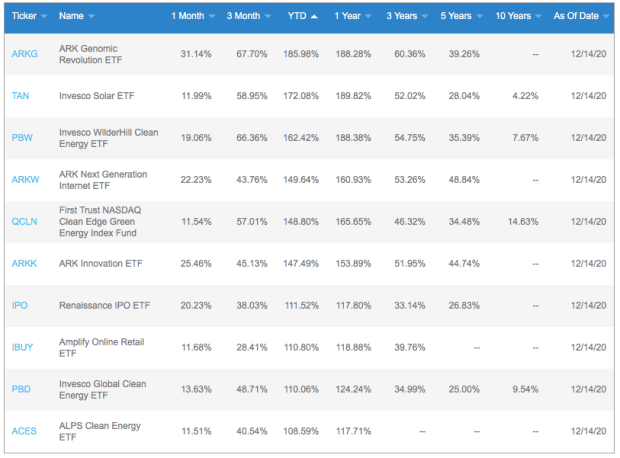Click the 5 Years header label
The height and width of the screenshot is (458, 620).
coord(456,16)
